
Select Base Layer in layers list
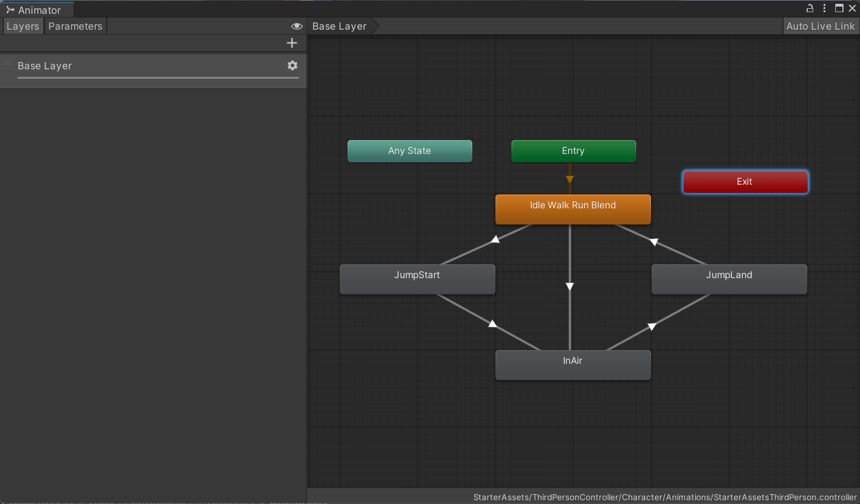[153, 70]
